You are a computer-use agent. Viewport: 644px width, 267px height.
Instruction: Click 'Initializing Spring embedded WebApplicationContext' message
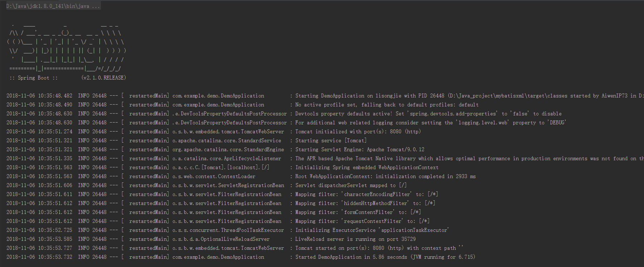point(367,167)
